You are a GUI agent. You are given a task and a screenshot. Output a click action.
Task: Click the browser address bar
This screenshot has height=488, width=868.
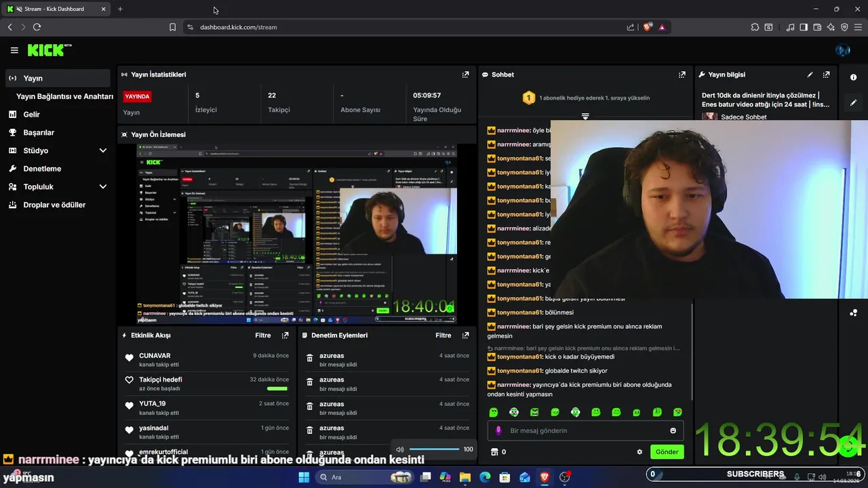pyautogui.click(x=407, y=27)
